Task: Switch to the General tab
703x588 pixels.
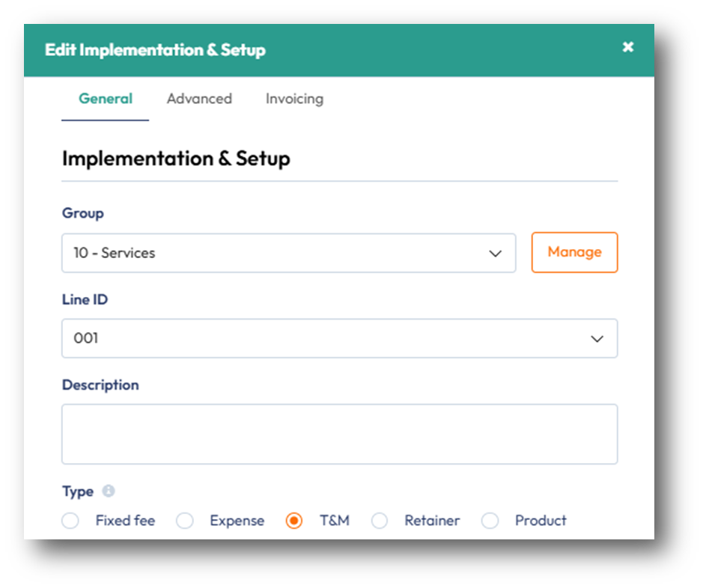Action: point(105,99)
